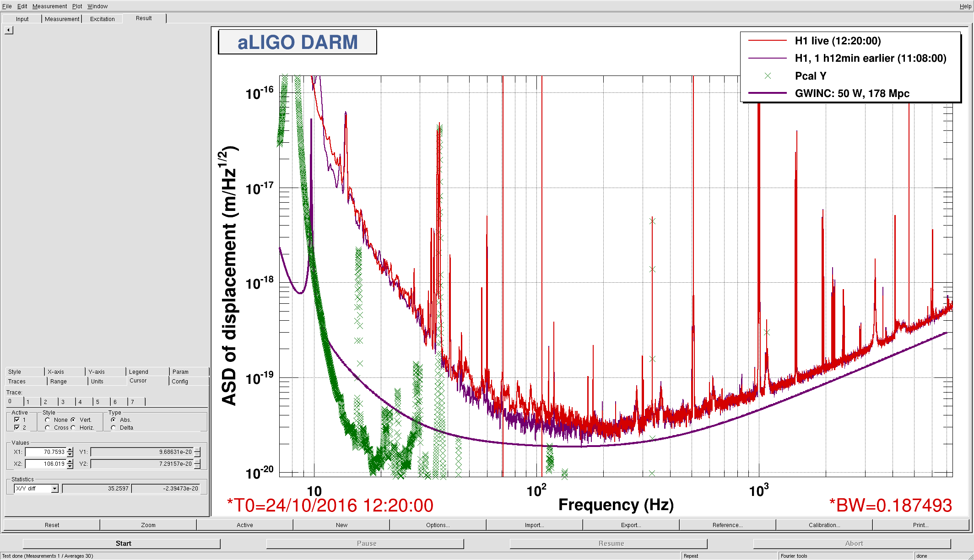
Task: Increment the X2 cursor value
Action: point(70,462)
